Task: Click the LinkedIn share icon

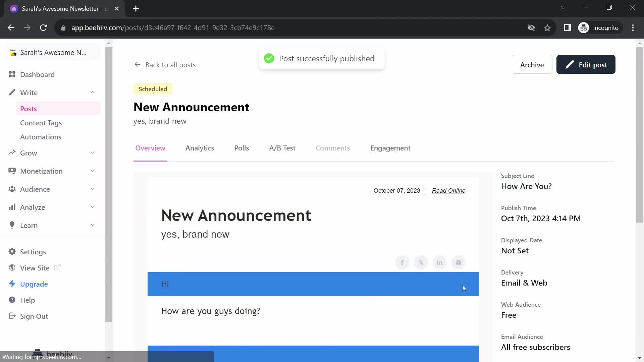Action: pos(440,262)
